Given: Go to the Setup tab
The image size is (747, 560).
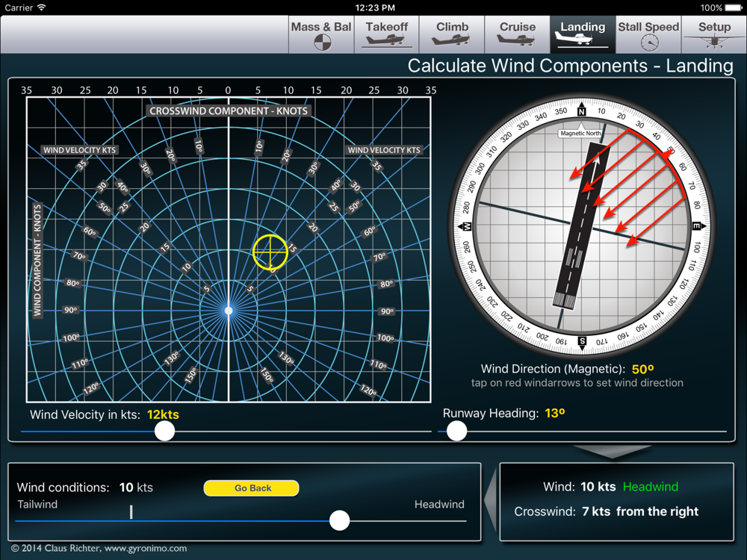Looking at the screenshot, I should click(714, 34).
